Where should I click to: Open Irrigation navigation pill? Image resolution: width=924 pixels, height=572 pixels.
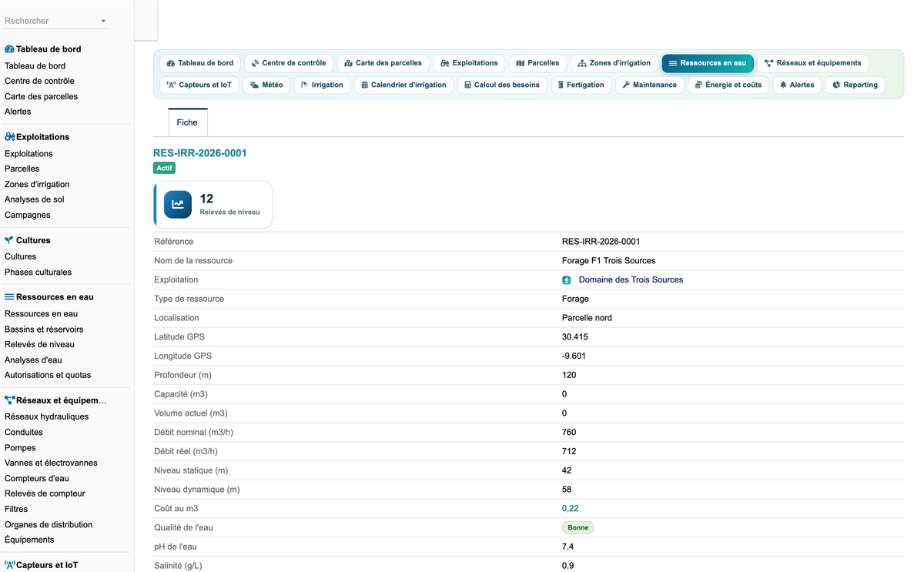click(322, 85)
